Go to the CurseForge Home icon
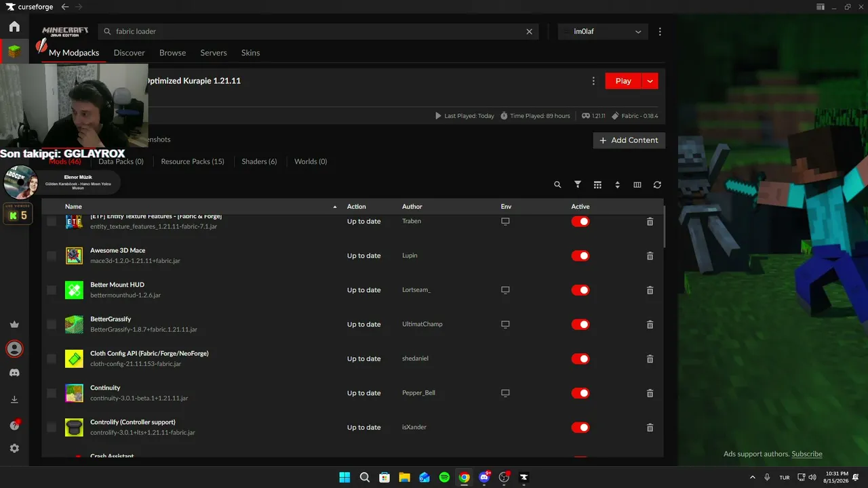This screenshot has height=488, width=868. pos(14,26)
